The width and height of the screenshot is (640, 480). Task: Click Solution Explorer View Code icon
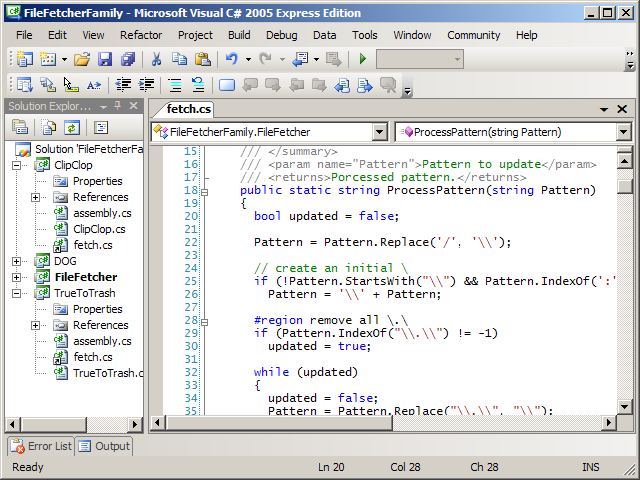(x=101, y=128)
